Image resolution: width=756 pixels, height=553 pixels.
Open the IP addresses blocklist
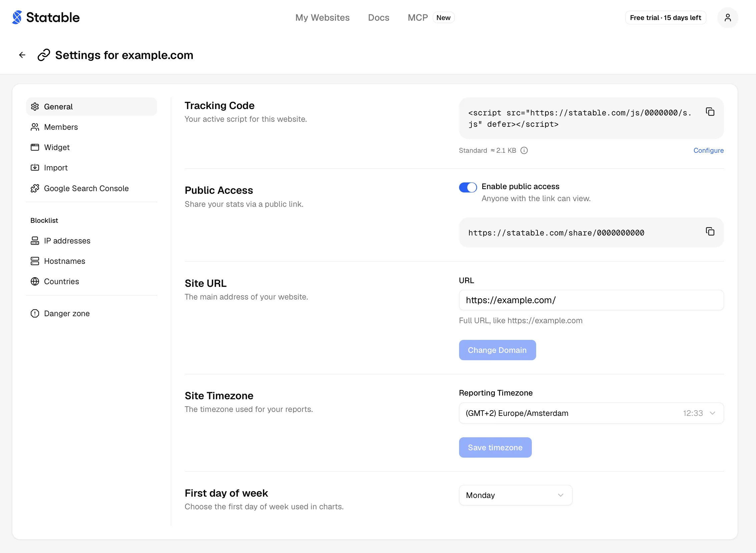[91, 241]
